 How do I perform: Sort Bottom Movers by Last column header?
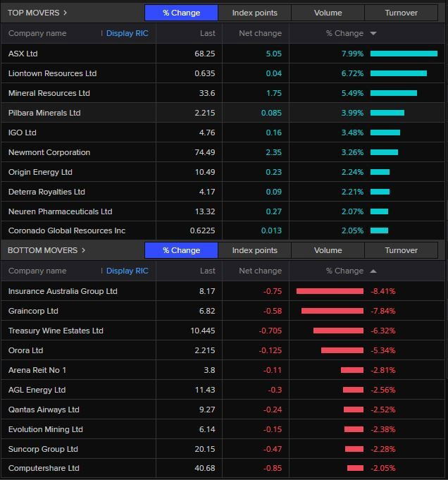(207, 271)
